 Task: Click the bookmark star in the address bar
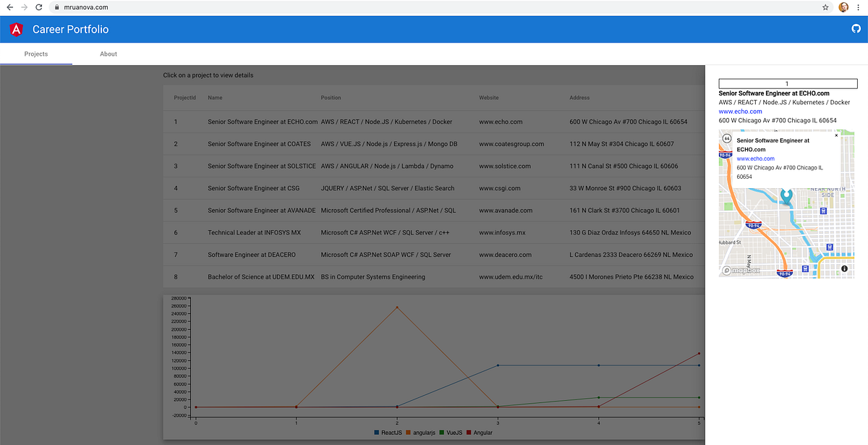point(825,7)
